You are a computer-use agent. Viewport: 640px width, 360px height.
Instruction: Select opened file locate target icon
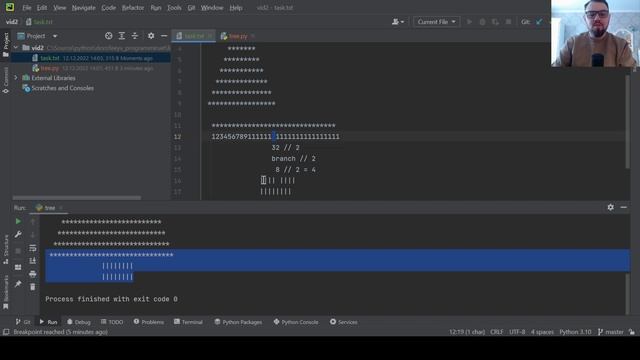(109, 36)
